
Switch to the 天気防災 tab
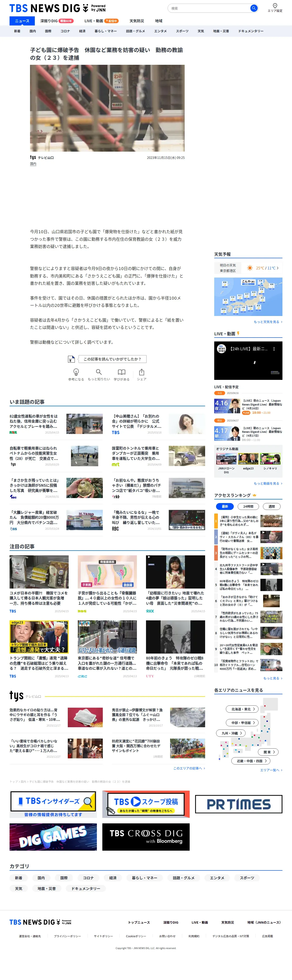coord(137,21)
